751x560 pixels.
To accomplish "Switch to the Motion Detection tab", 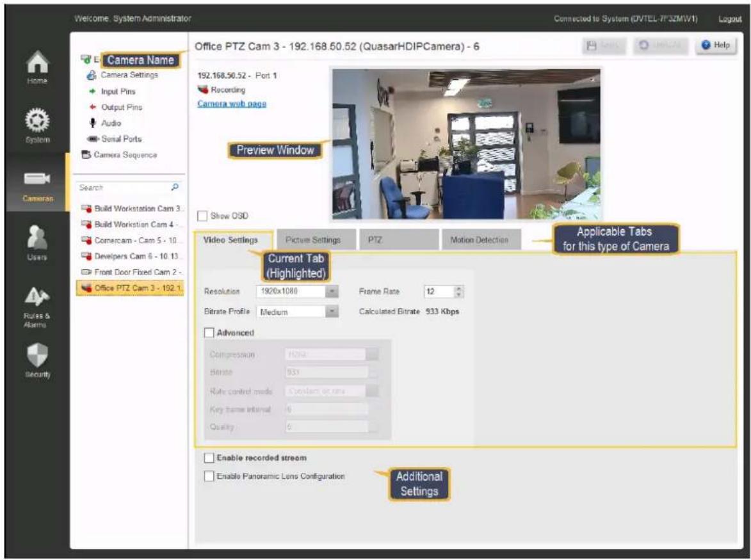I will point(481,240).
